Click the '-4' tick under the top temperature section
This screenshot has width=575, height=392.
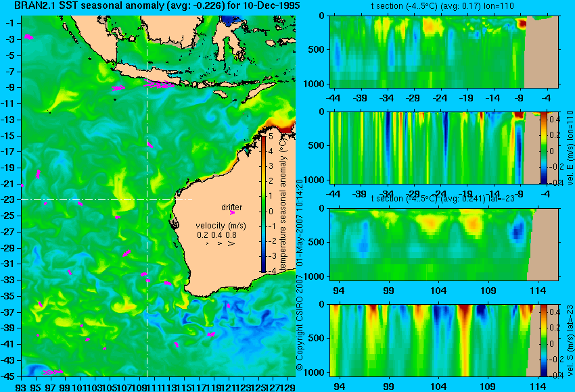546,98
